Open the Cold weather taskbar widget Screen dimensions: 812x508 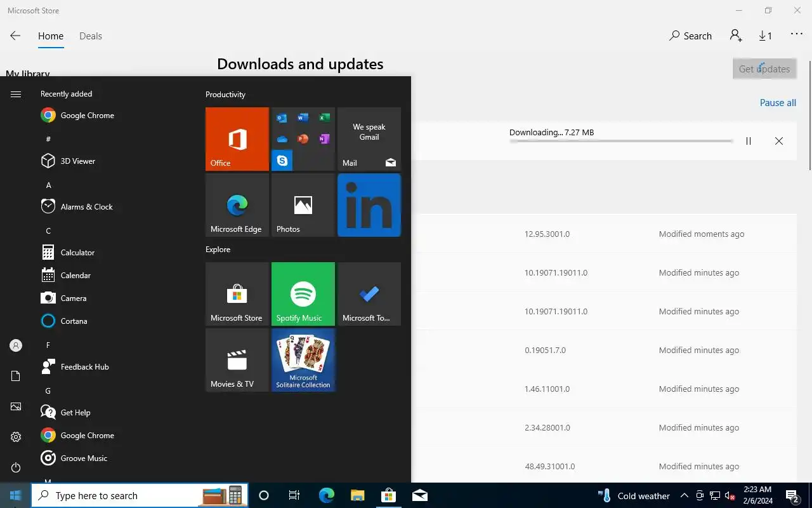pos(634,496)
